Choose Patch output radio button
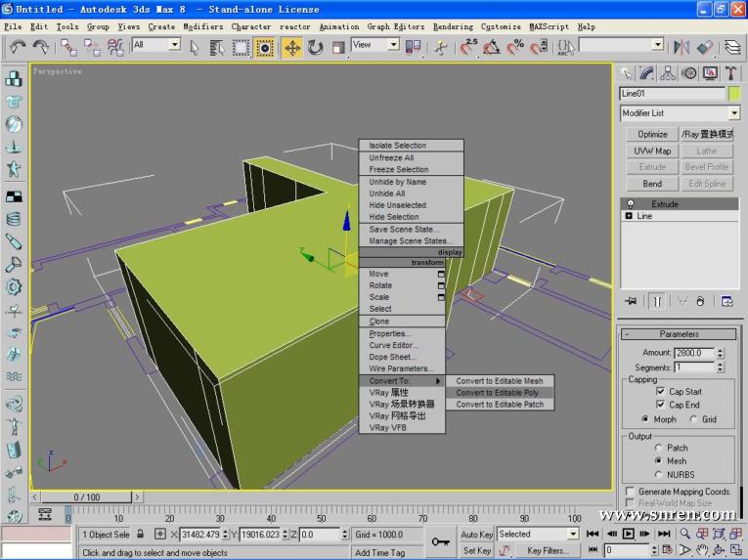The image size is (748, 560). [x=658, y=448]
